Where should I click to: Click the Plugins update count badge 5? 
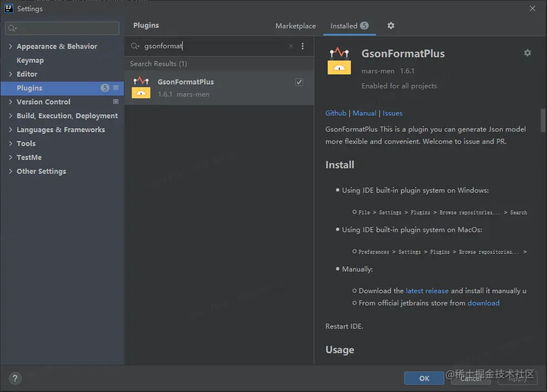(105, 88)
